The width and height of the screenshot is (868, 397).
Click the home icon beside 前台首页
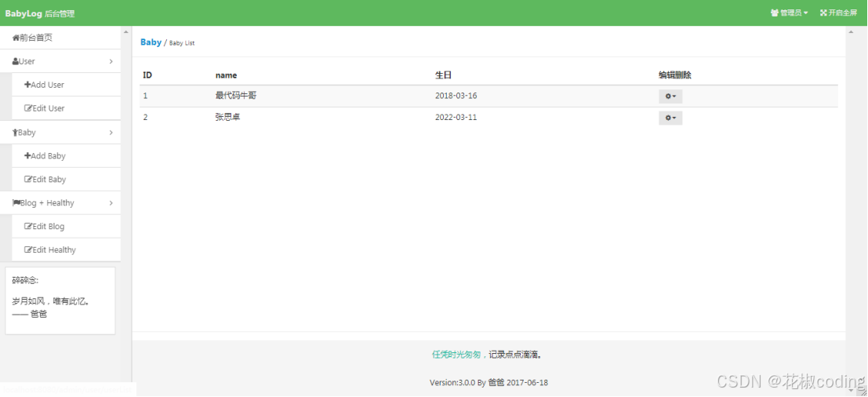click(x=16, y=38)
